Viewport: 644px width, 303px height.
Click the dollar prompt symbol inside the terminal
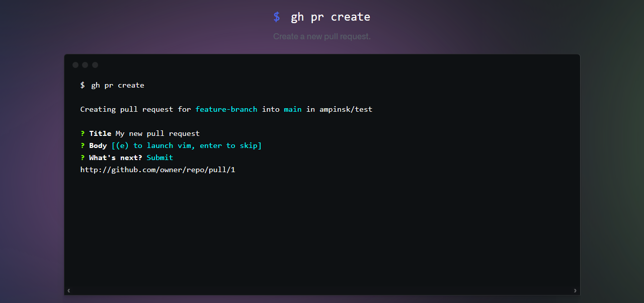(x=82, y=85)
